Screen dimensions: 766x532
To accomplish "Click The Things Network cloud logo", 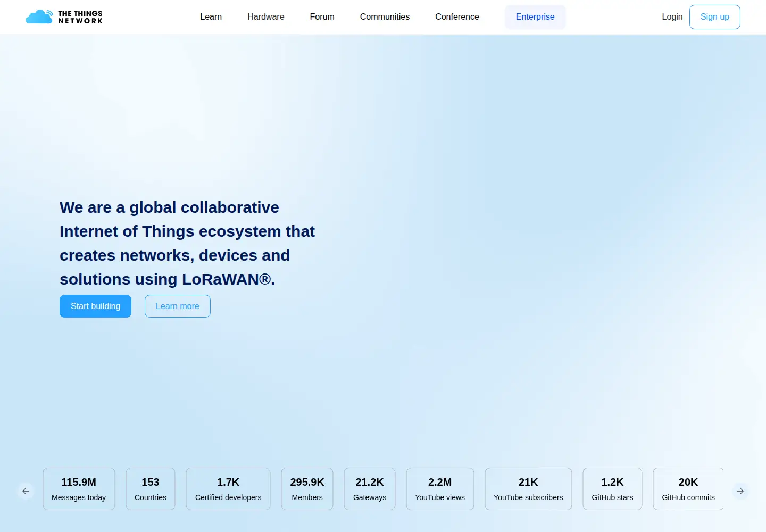I will click(64, 17).
